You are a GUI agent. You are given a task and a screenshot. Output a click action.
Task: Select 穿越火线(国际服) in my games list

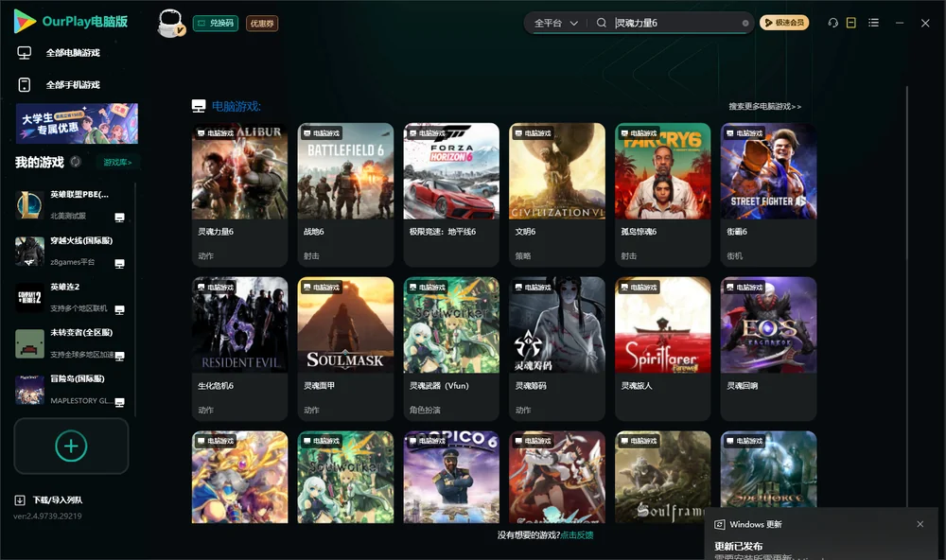pyautogui.click(x=71, y=251)
